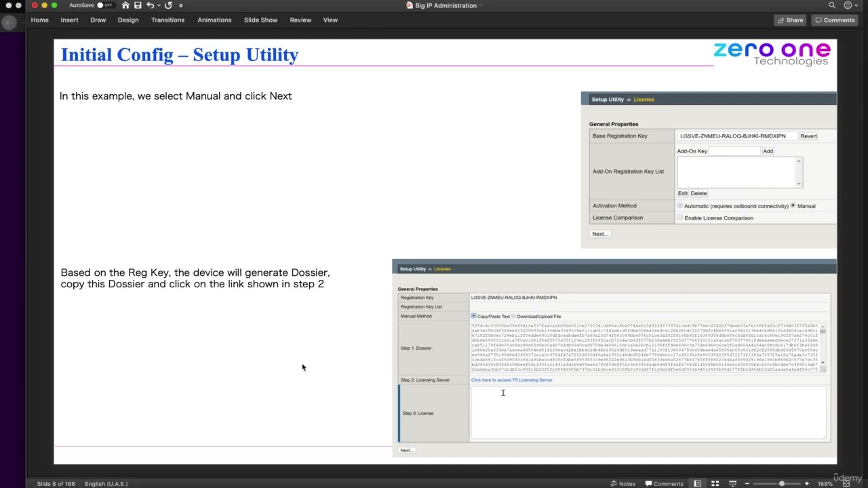This screenshot has width=868, height=488.
Task: Click the zoom out minus icon
Action: point(747,484)
